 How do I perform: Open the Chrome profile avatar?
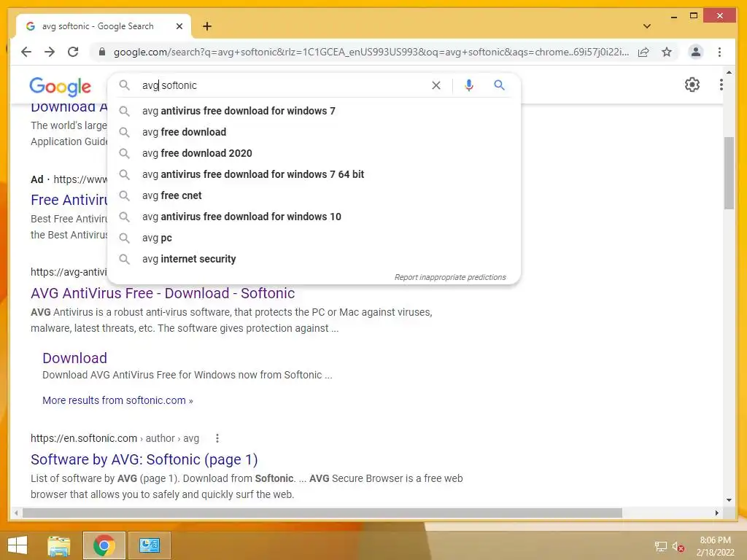695,52
